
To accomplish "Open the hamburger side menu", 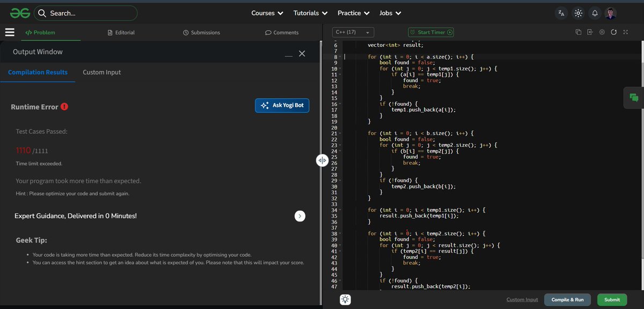I will pyautogui.click(x=10, y=32).
